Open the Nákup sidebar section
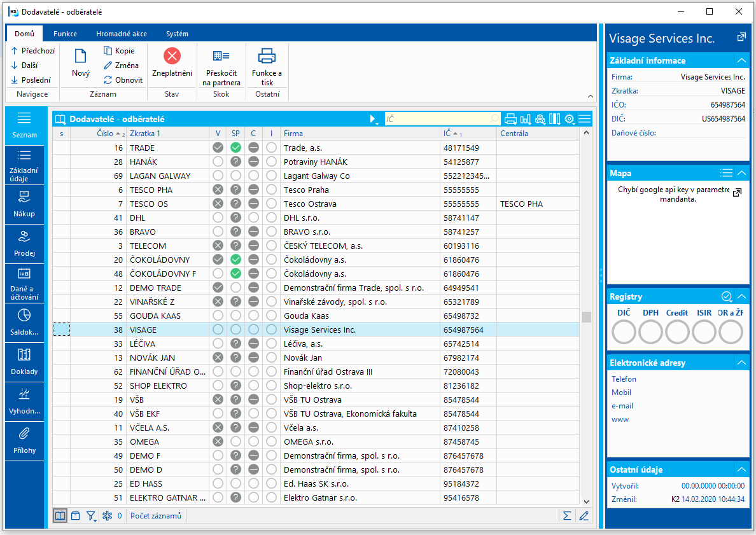 [x=24, y=204]
